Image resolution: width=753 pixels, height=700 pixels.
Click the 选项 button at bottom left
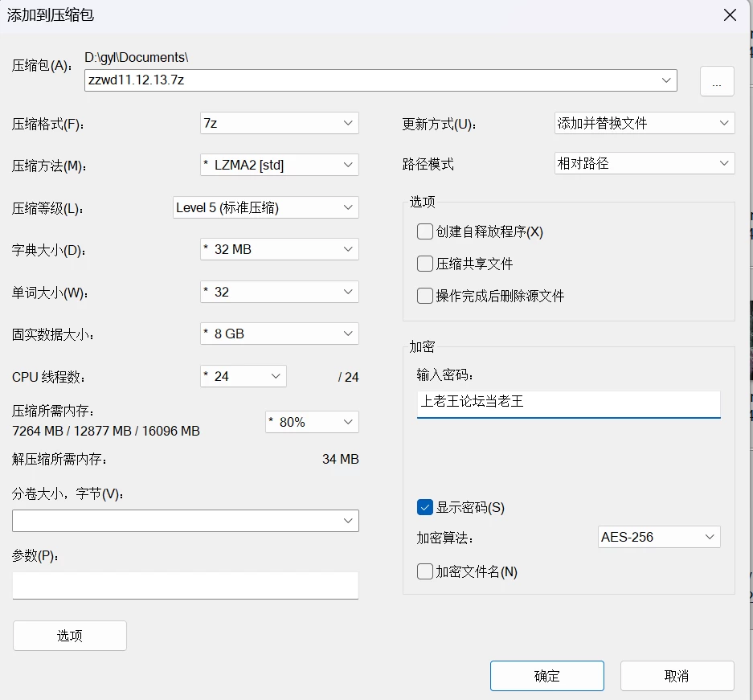click(x=70, y=636)
